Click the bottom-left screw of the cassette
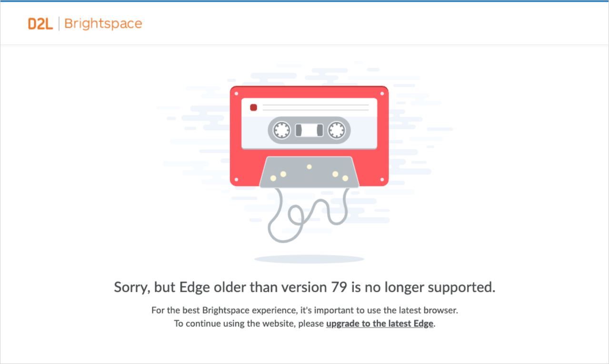 [236, 180]
